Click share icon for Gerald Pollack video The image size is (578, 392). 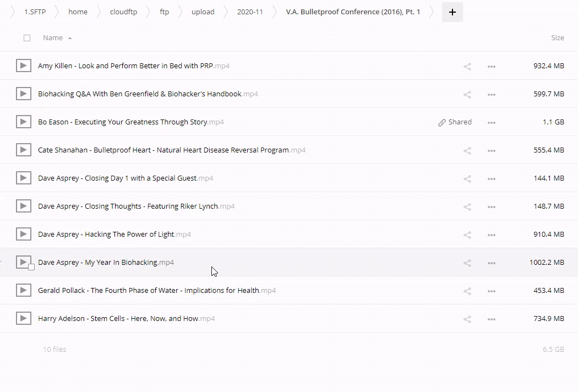point(467,291)
